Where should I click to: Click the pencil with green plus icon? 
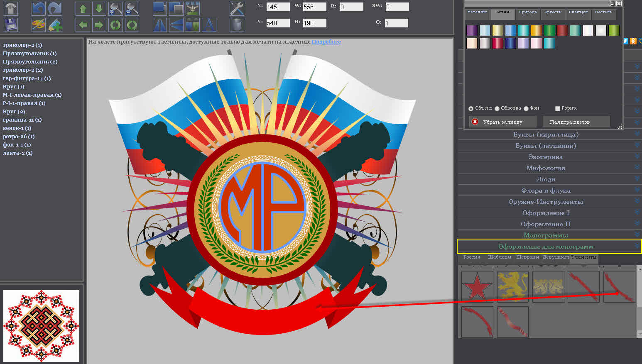pyautogui.click(x=55, y=25)
